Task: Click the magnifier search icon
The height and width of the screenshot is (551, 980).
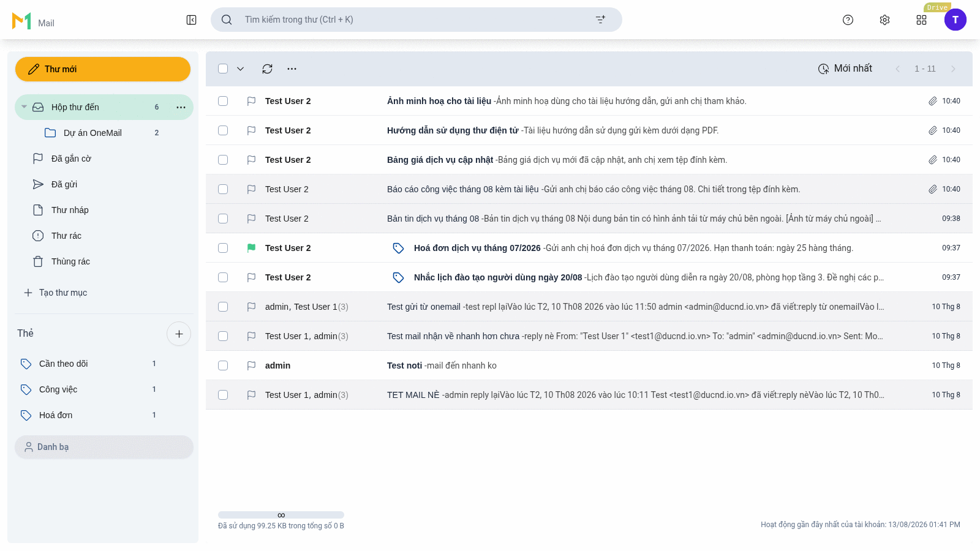Action: (227, 20)
